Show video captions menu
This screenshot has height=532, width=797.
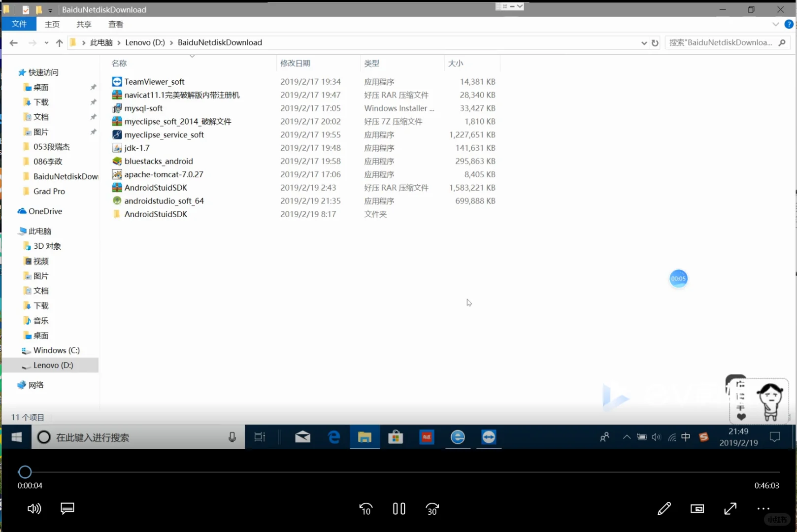click(x=67, y=509)
